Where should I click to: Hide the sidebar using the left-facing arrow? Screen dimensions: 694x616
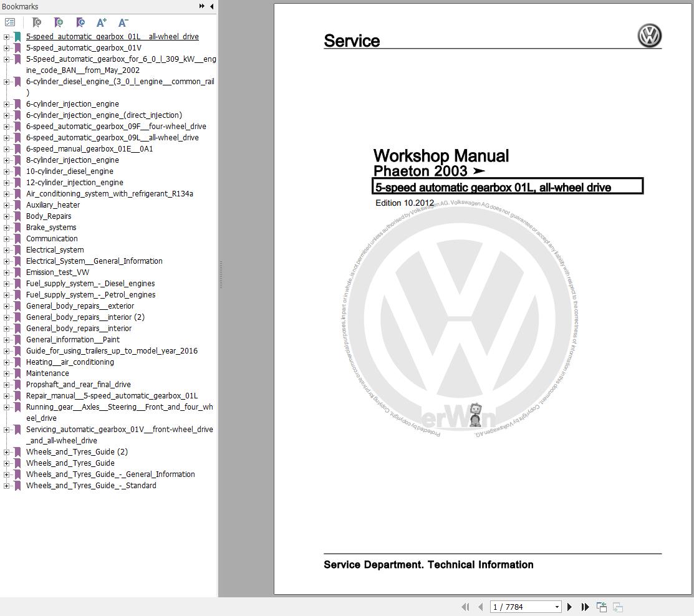point(213,6)
